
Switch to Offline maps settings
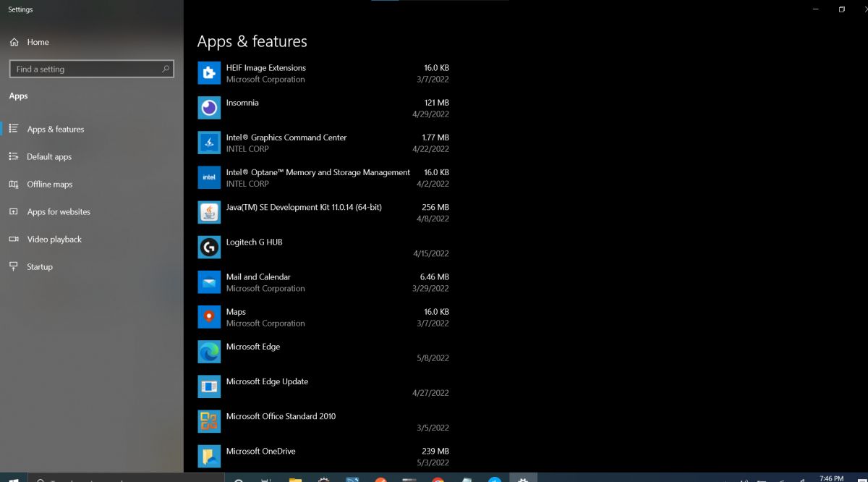click(x=92, y=184)
